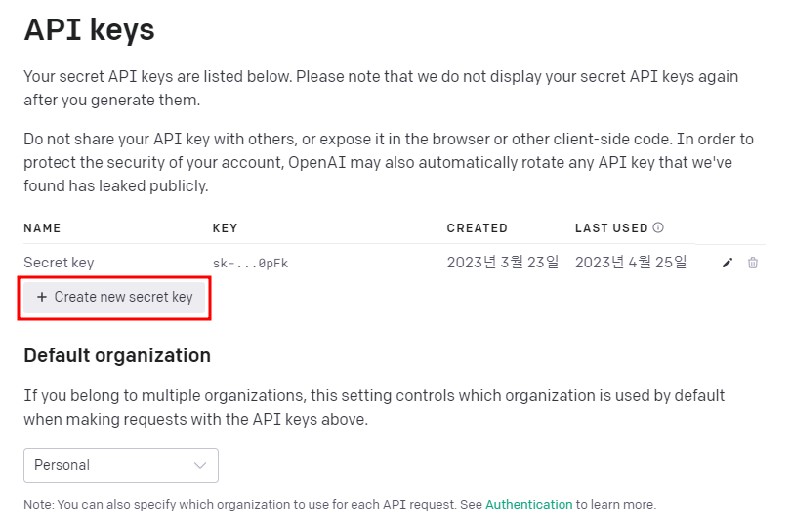
Task: Click the NAME column header
Action: coord(42,227)
